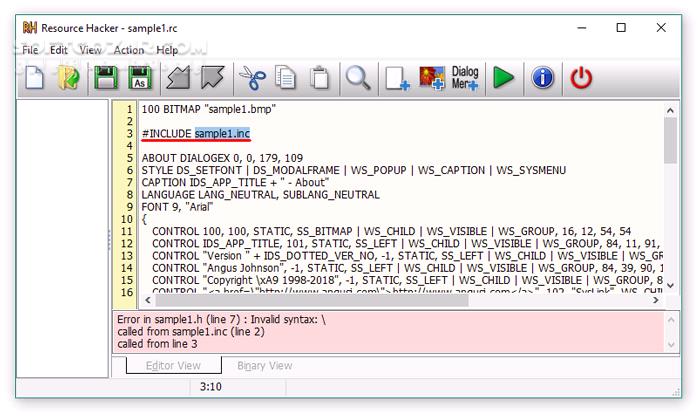
Task: Click error message 'Error in sample1.h (line 7)'
Action: (x=221, y=320)
